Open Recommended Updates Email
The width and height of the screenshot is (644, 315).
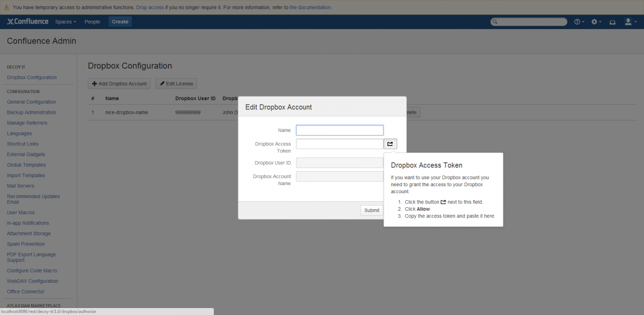33,199
